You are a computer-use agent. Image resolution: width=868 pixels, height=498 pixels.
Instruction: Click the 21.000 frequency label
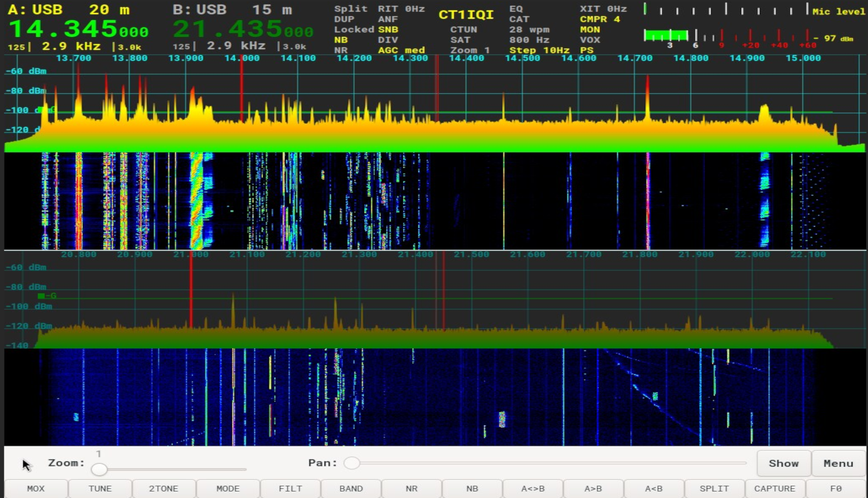[x=190, y=255]
